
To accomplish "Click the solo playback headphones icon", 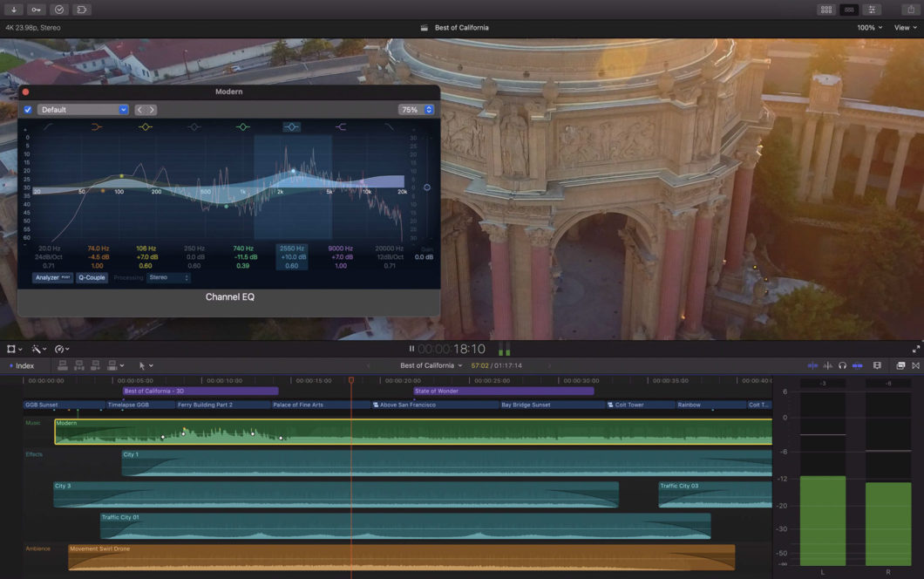I will pos(843,364).
